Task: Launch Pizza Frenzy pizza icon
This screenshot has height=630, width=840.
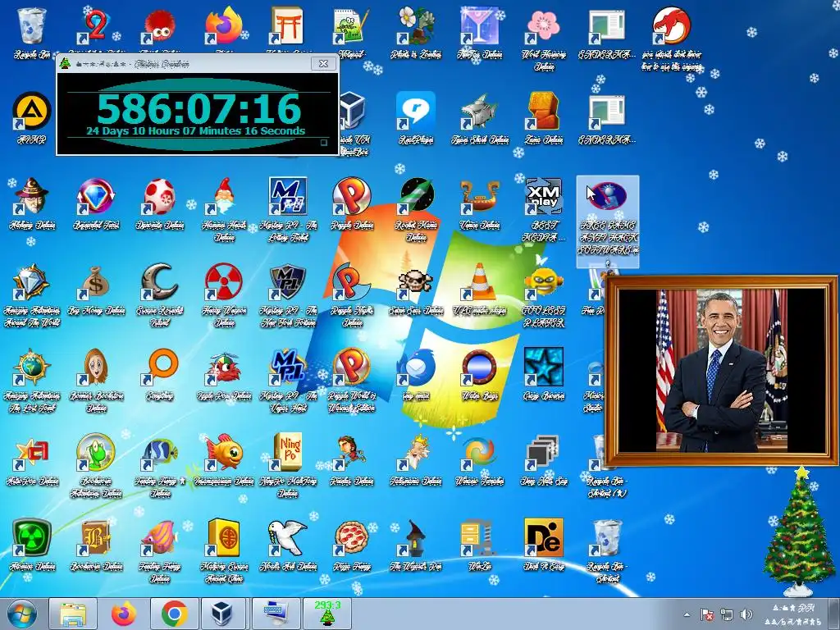Action: pyautogui.click(x=352, y=538)
